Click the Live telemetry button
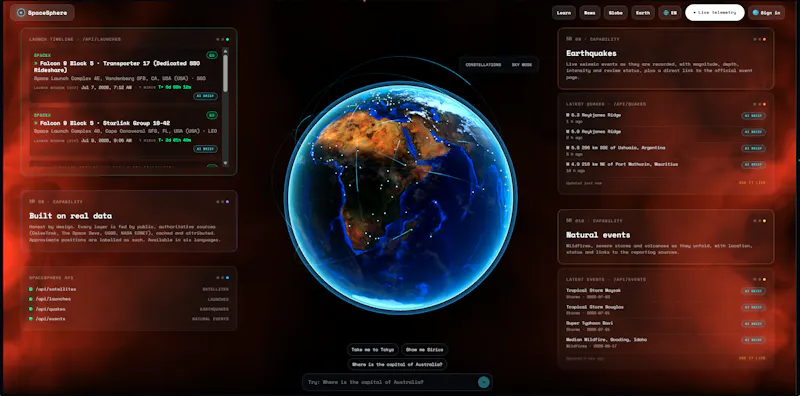Screen dimensions: 800x396 [x=714, y=13]
